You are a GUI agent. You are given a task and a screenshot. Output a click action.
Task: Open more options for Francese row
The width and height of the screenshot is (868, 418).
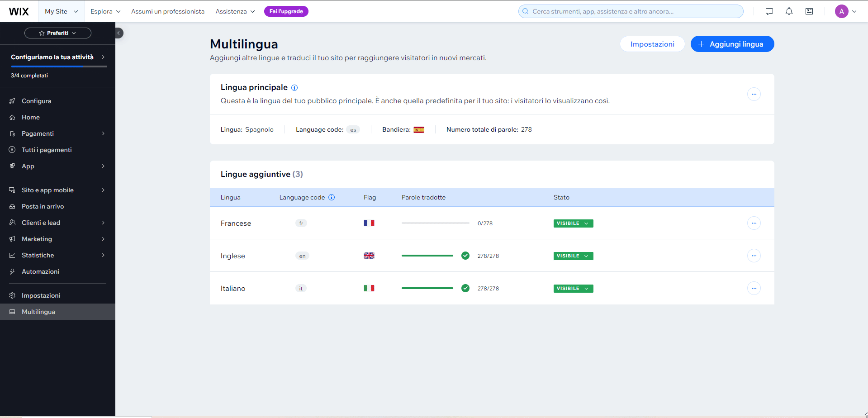click(754, 223)
